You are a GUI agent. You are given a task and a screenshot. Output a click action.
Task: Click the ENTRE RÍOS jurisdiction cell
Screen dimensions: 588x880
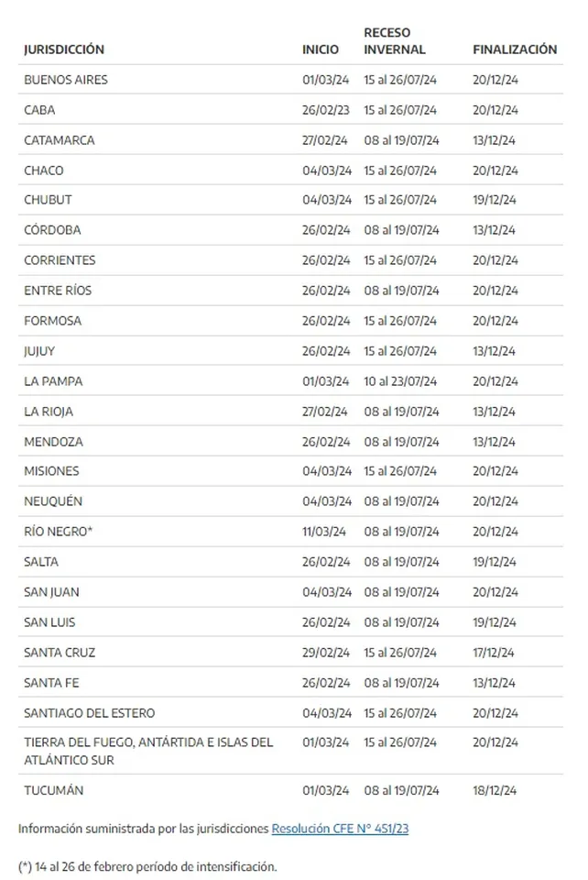(x=58, y=291)
